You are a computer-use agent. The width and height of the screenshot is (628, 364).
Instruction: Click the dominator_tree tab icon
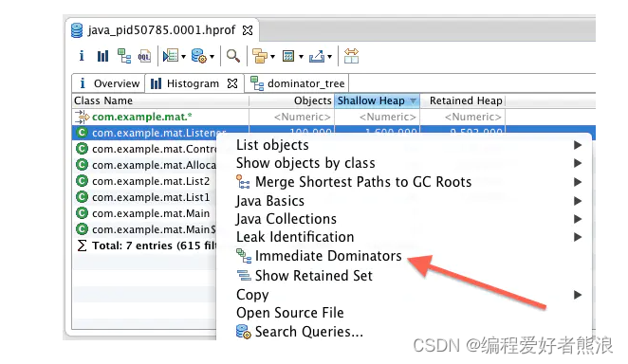[x=257, y=83]
